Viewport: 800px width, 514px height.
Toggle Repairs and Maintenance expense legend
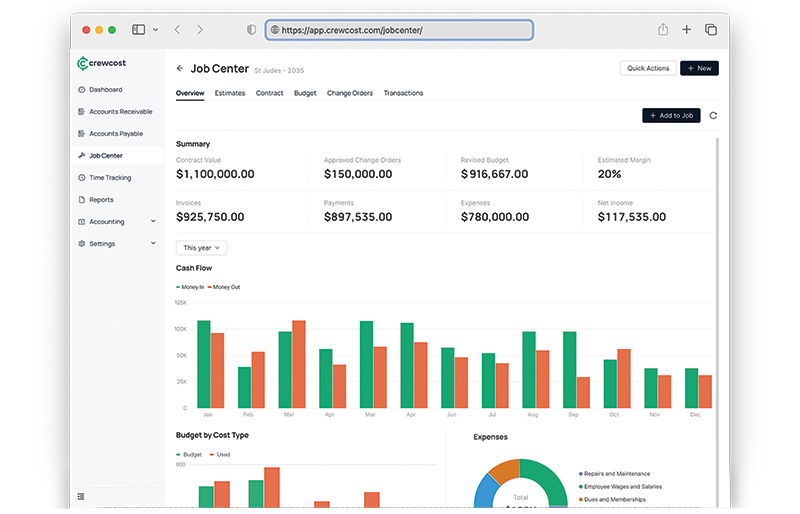tap(614, 474)
